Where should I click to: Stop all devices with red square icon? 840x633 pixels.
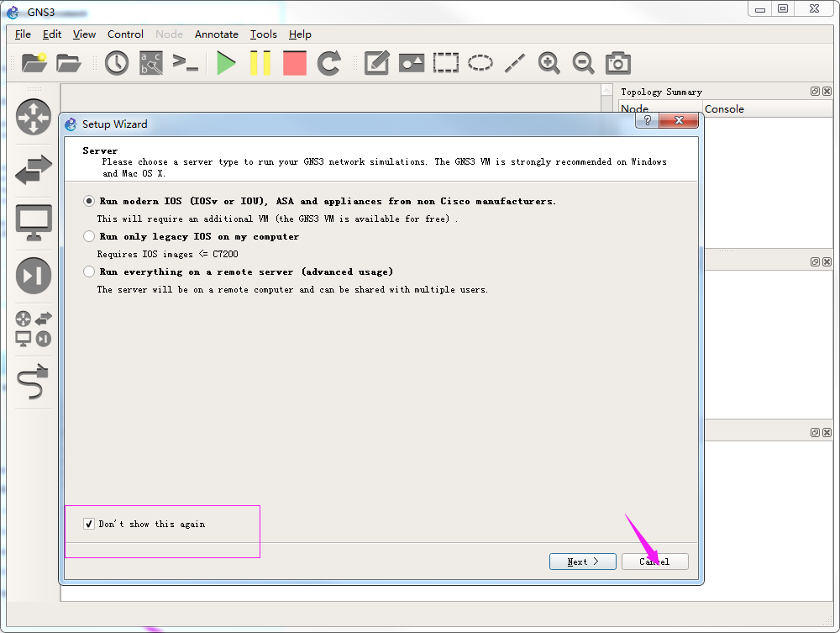coord(295,63)
